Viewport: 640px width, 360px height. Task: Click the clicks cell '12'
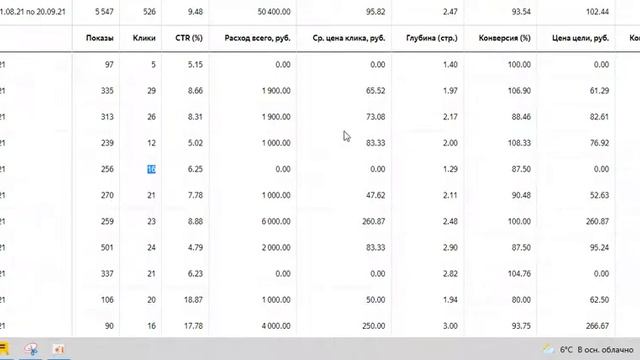(x=151, y=143)
